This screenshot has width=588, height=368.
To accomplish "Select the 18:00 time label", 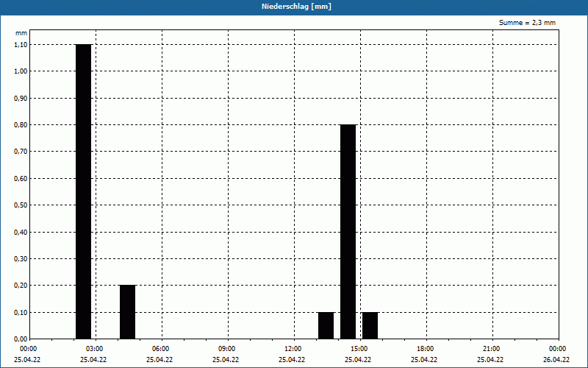I will tap(426, 349).
